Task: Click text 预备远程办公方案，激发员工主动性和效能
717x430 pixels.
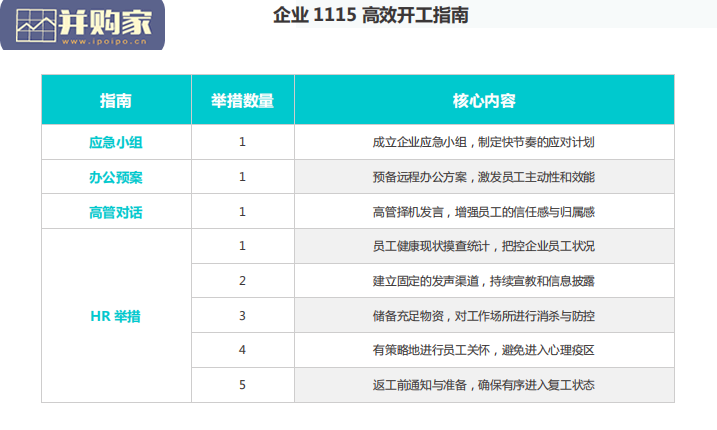Action: 484,177
